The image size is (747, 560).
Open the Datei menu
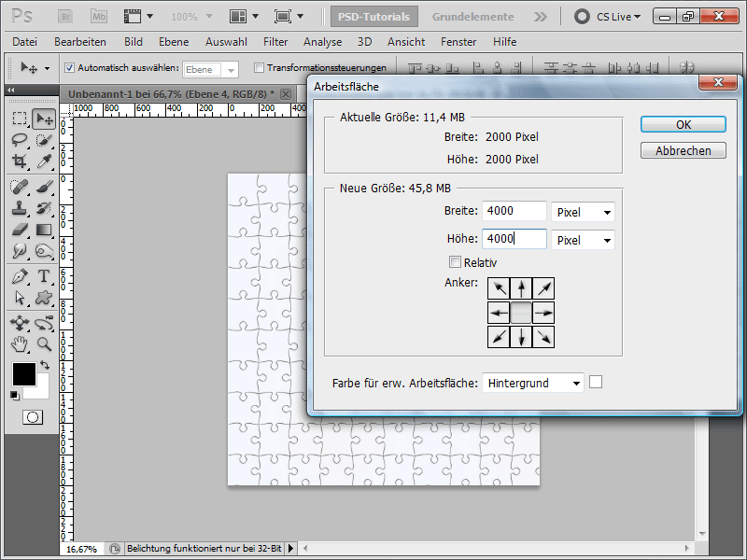[25, 42]
